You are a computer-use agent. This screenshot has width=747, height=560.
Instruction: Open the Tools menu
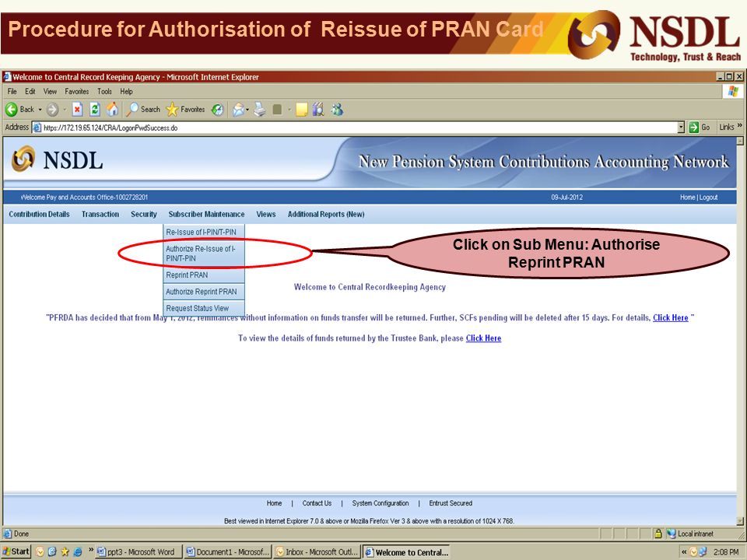[x=105, y=92]
